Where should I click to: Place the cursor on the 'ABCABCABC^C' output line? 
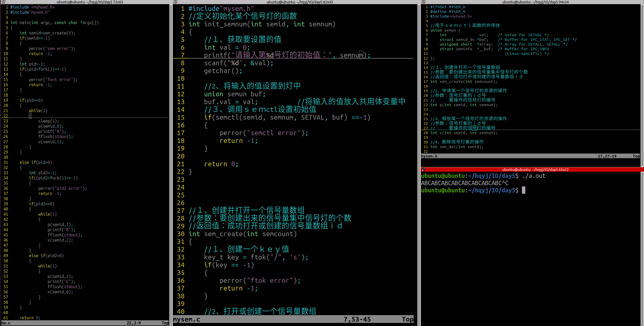click(465, 183)
